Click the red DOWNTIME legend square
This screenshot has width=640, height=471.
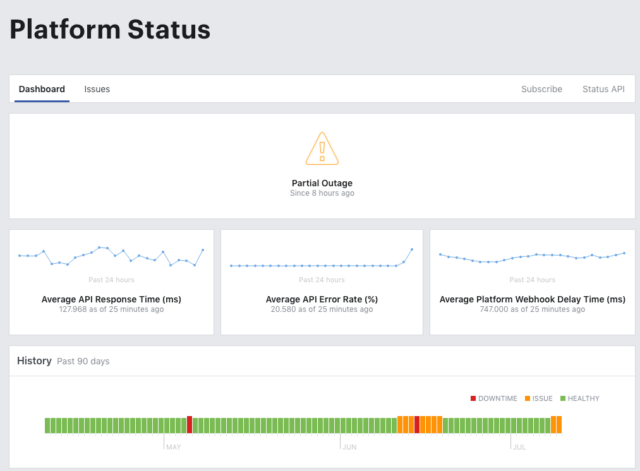[x=473, y=398]
